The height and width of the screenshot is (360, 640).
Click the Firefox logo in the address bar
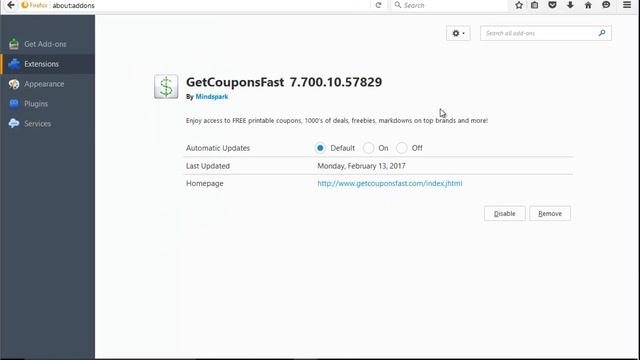pyautogui.click(x=25, y=5)
